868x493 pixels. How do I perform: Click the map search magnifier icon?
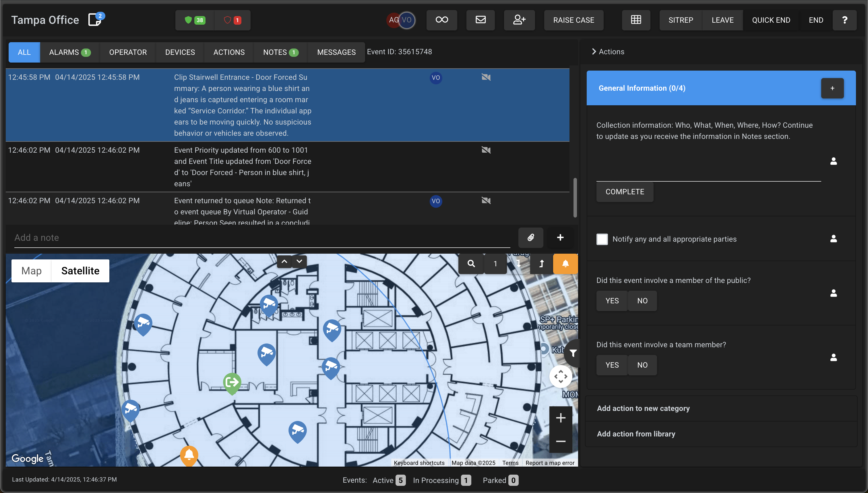471,263
